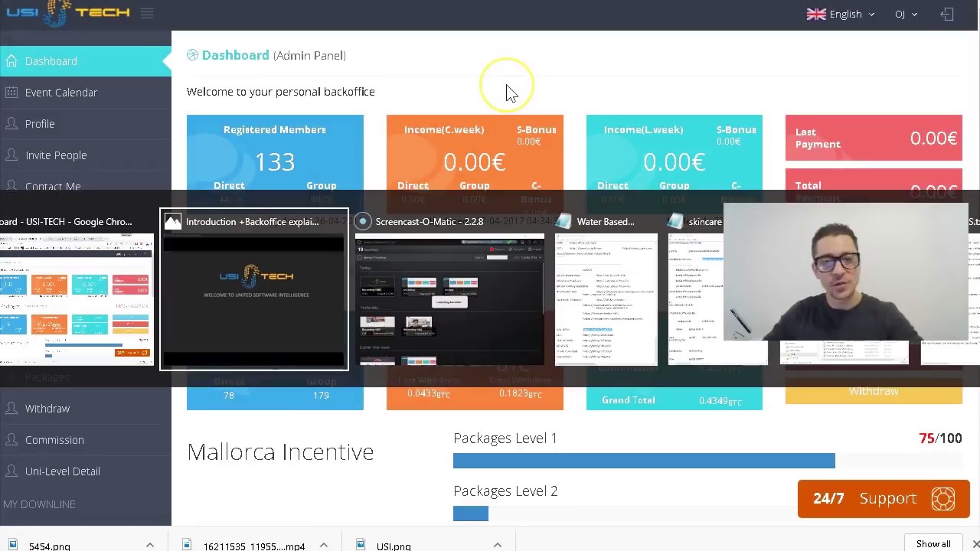This screenshot has height=551, width=980.
Task: Click the Packages Level 1 progress bar
Action: 707,461
